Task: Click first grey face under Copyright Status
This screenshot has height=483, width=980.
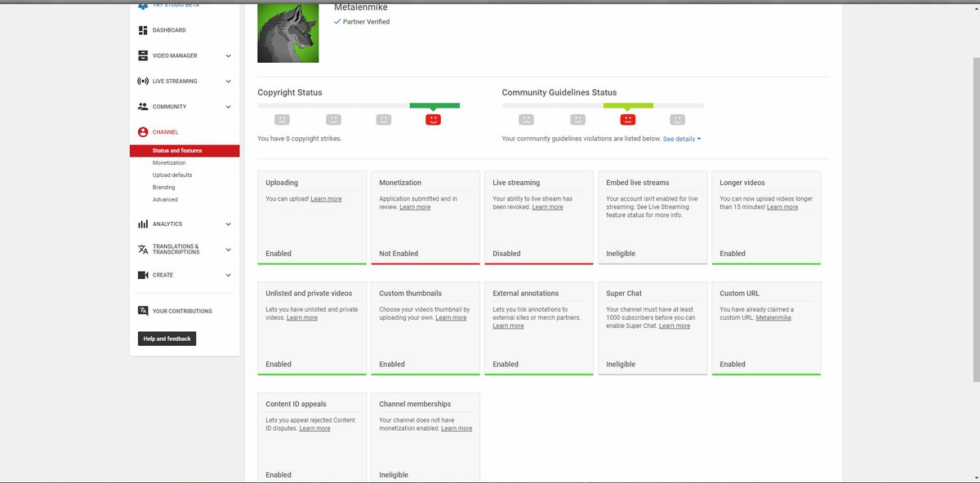Action: (x=282, y=119)
